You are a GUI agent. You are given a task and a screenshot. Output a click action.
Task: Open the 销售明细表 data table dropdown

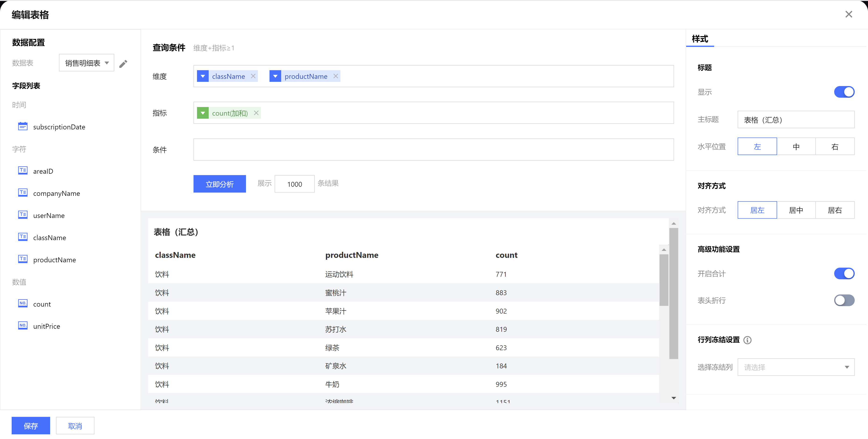86,63
